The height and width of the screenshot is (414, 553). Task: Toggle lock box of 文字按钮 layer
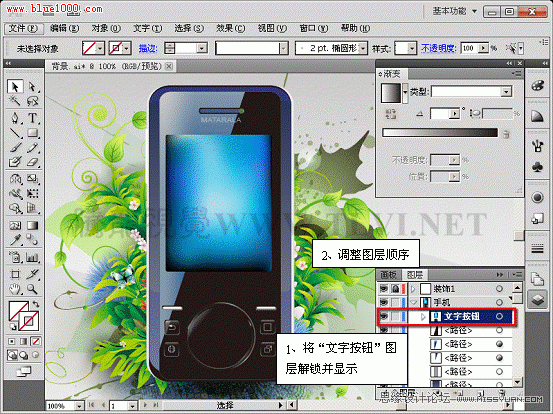coord(395,316)
